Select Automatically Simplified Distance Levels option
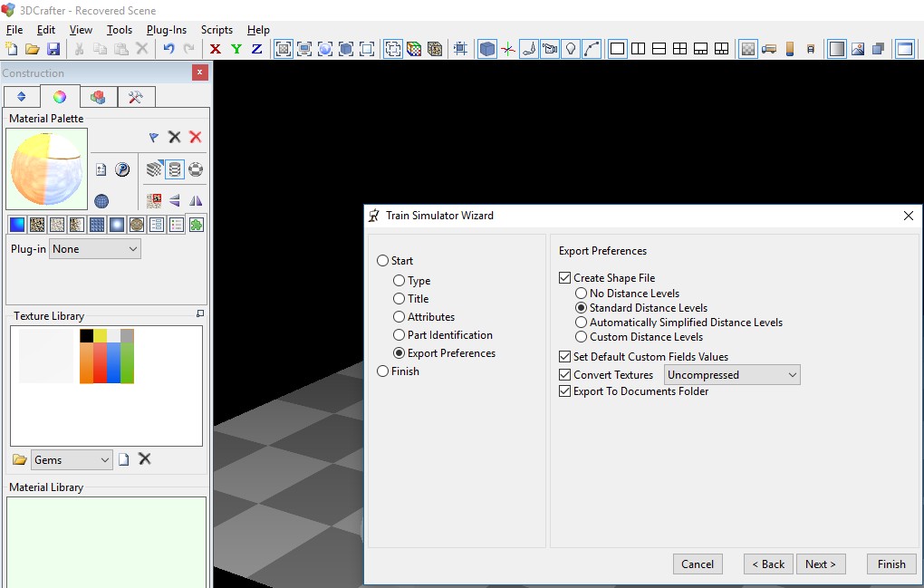 [x=581, y=323]
